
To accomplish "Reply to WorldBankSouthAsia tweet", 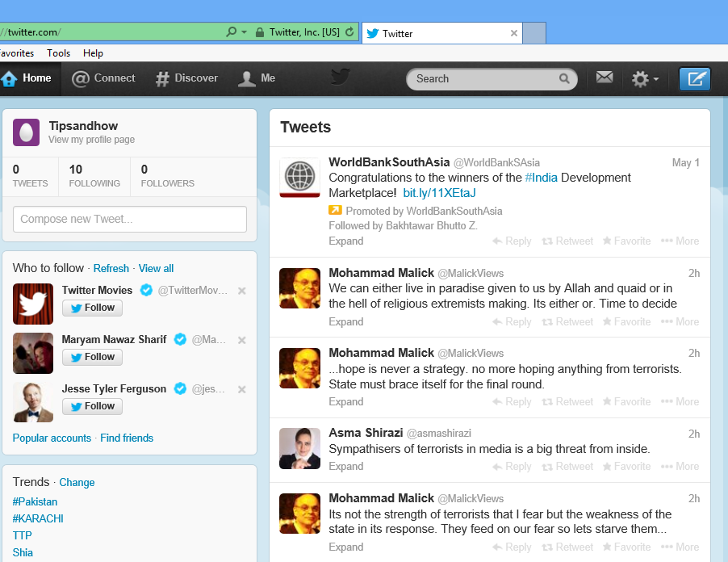I will pyautogui.click(x=512, y=241).
